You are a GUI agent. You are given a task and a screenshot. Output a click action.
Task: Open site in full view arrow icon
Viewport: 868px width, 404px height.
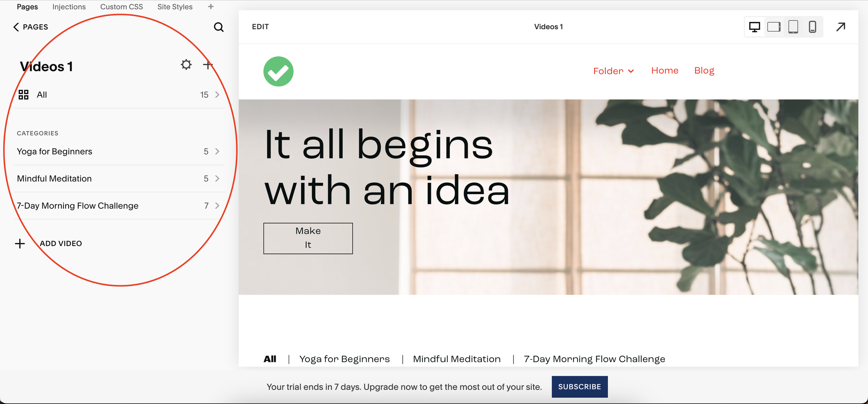(841, 27)
